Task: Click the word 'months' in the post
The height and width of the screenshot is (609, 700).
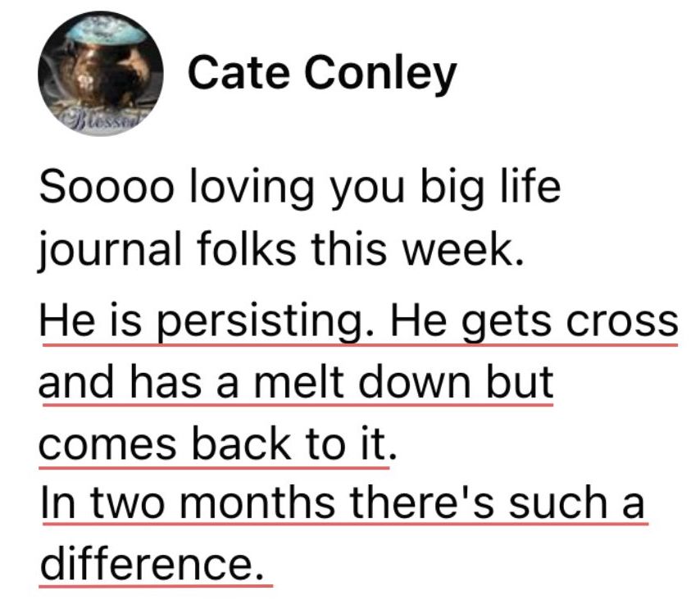Action: pyautogui.click(x=257, y=502)
